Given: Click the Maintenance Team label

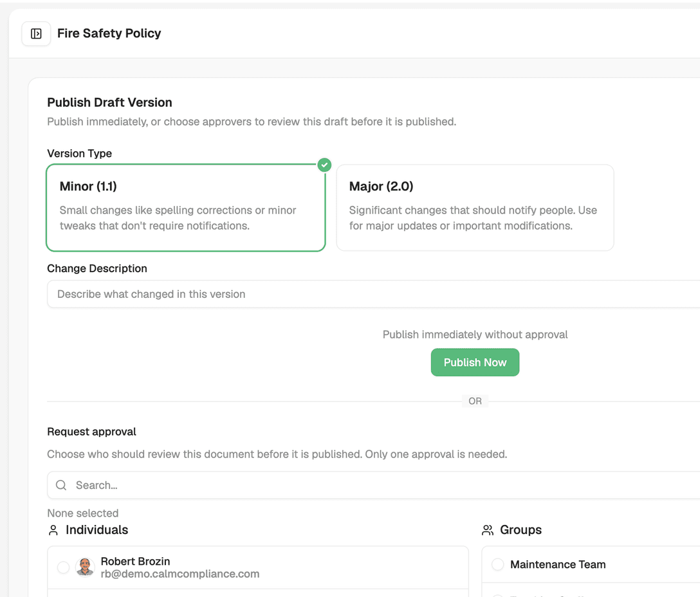Looking at the screenshot, I should [558, 564].
